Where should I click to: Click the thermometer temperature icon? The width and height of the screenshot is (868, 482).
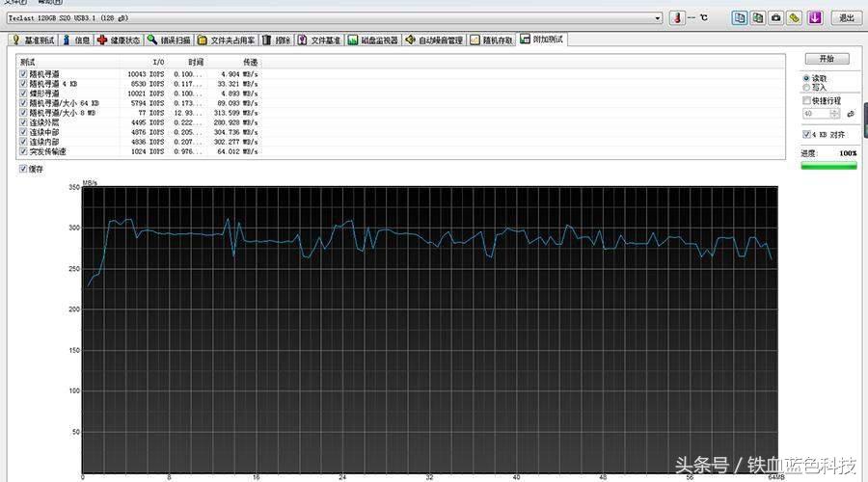(x=677, y=17)
